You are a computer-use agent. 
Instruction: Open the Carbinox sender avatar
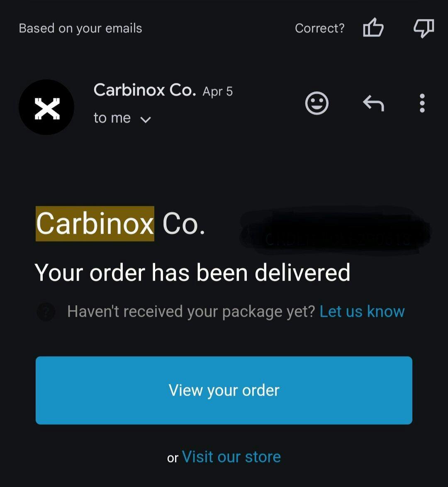click(x=46, y=107)
